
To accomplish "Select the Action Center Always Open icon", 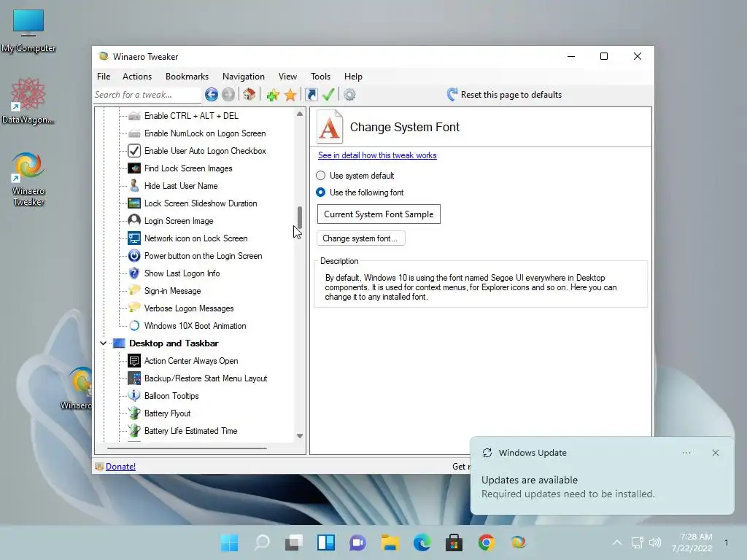I will [134, 361].
